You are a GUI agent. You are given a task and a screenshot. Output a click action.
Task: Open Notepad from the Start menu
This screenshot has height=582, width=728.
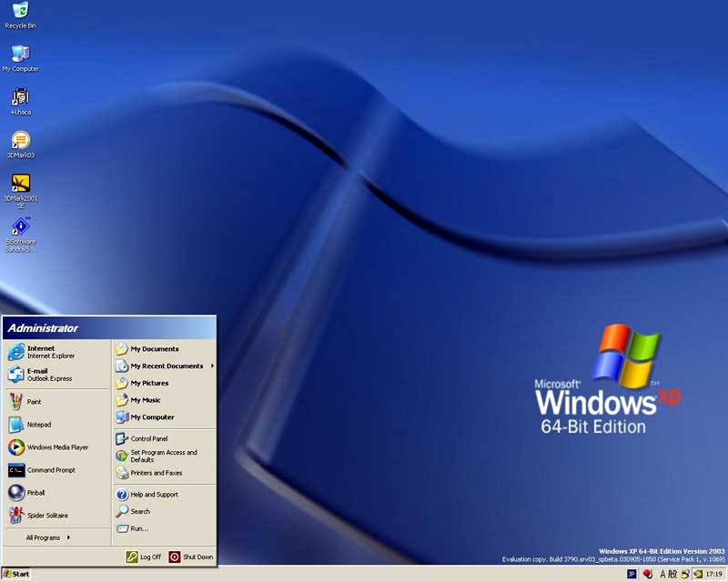click(56, 424)
